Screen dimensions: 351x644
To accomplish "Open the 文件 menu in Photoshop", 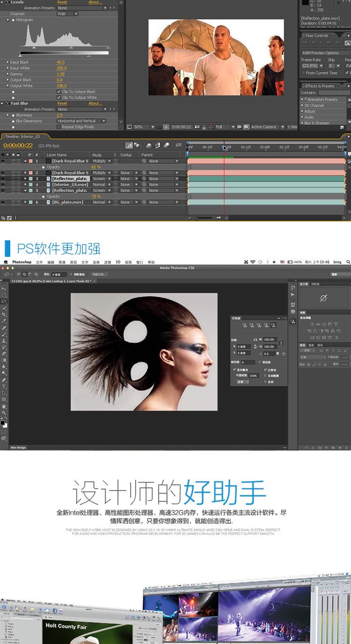I will [39, 262].
